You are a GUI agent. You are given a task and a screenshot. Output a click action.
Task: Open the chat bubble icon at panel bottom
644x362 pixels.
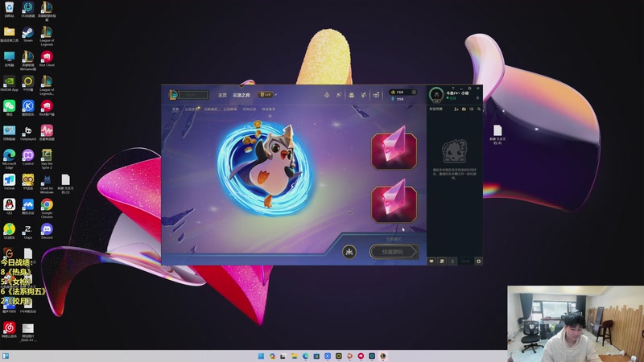click(431, 261)
